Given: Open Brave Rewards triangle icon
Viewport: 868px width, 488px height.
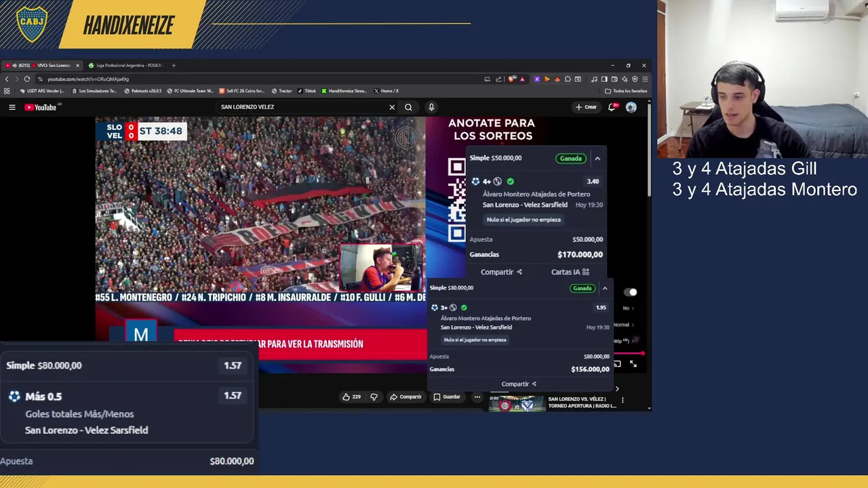Looking at the screenshot, I should click(522, 79).
